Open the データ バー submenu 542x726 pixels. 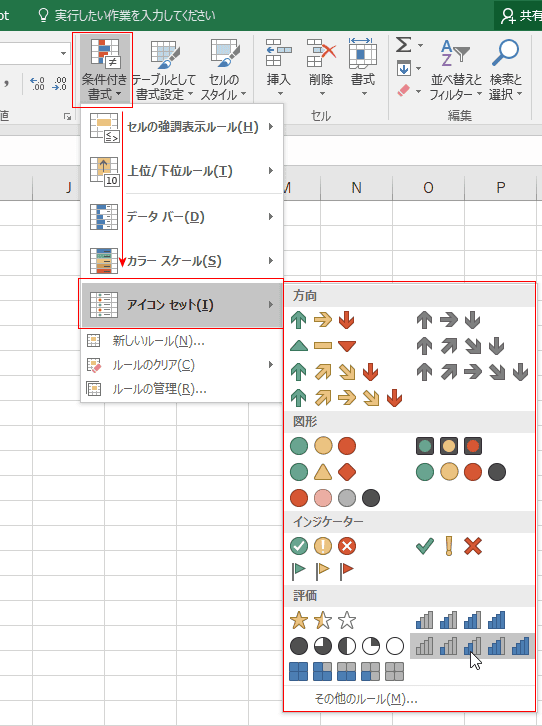(182, 217)
